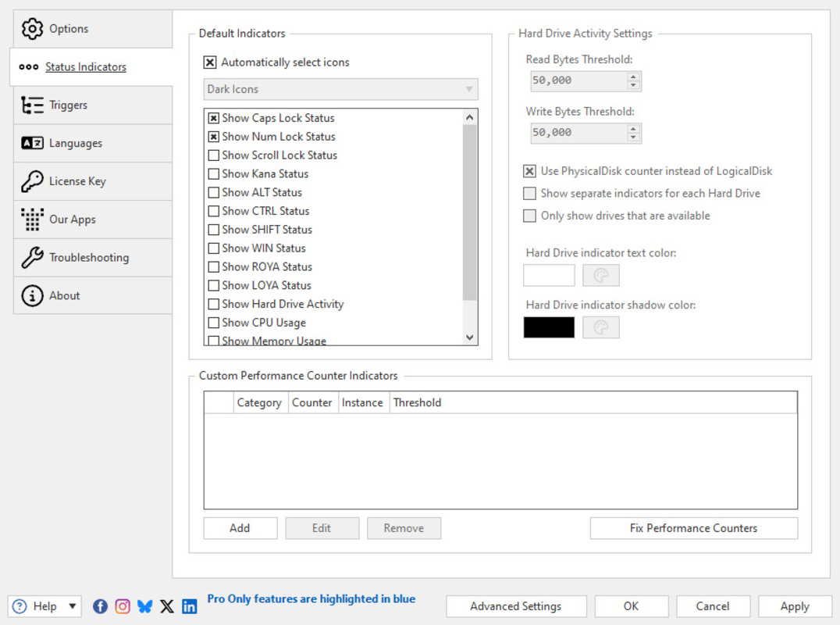Click the Hard Drive shadow color swatch

pyautogui.click(x=549, y=327)
